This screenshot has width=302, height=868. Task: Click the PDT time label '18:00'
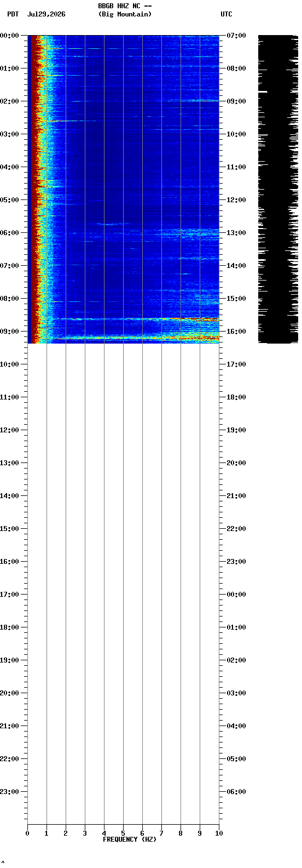click(9, 627)
